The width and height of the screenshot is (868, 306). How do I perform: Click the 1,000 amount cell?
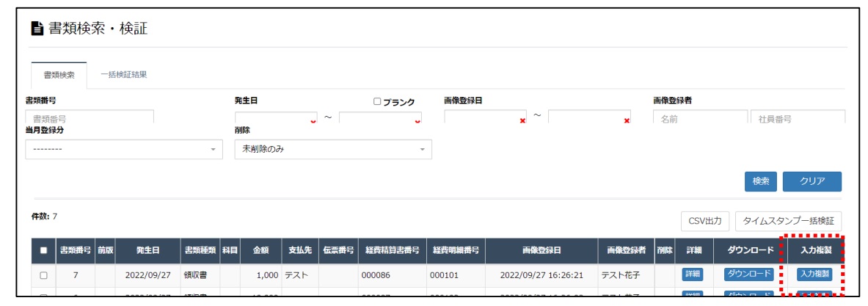(x=260, y=274)
